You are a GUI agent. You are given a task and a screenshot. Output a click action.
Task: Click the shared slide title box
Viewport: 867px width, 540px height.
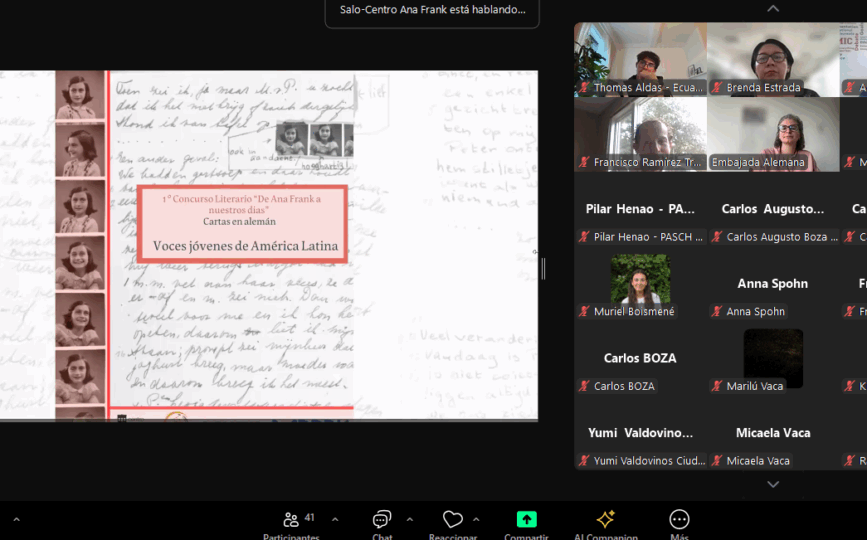point(242,223)
